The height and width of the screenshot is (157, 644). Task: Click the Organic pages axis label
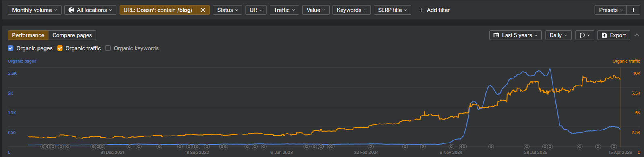pyautogui.click(x=22, y=61)
